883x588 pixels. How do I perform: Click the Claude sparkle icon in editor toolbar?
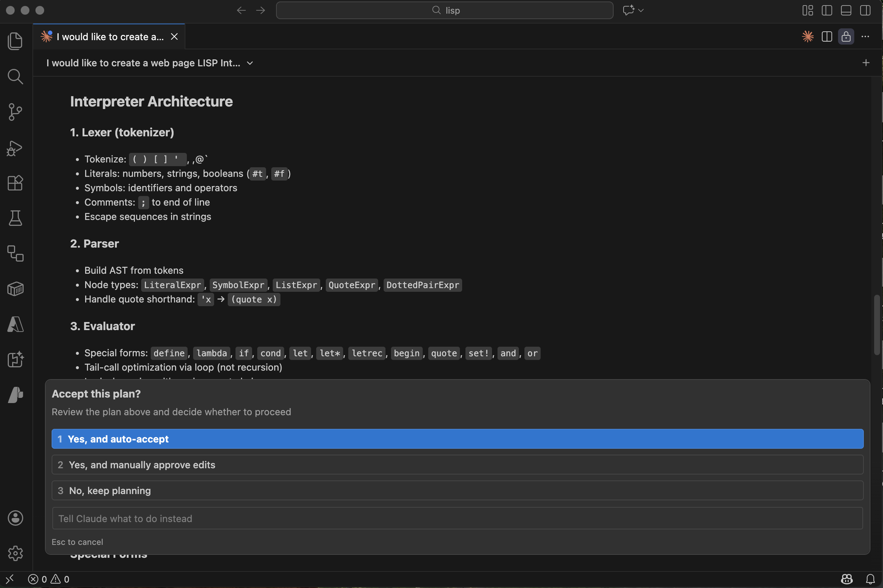tap(807, 36)
